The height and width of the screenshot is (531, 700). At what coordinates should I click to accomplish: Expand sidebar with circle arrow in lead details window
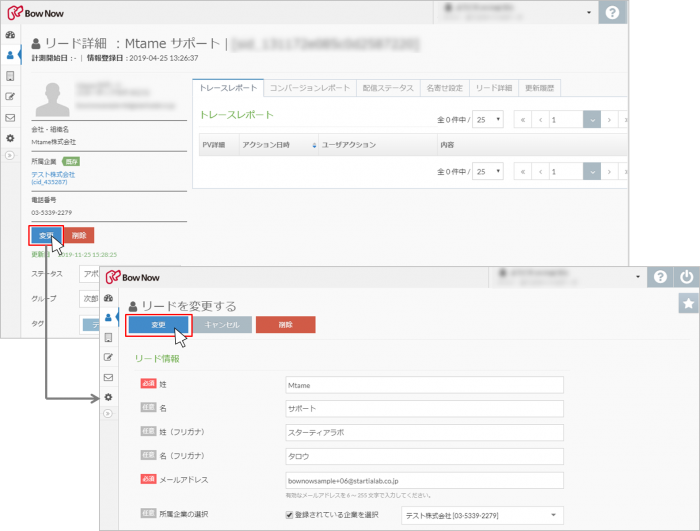pyautogui.click(x=10, y=155)
